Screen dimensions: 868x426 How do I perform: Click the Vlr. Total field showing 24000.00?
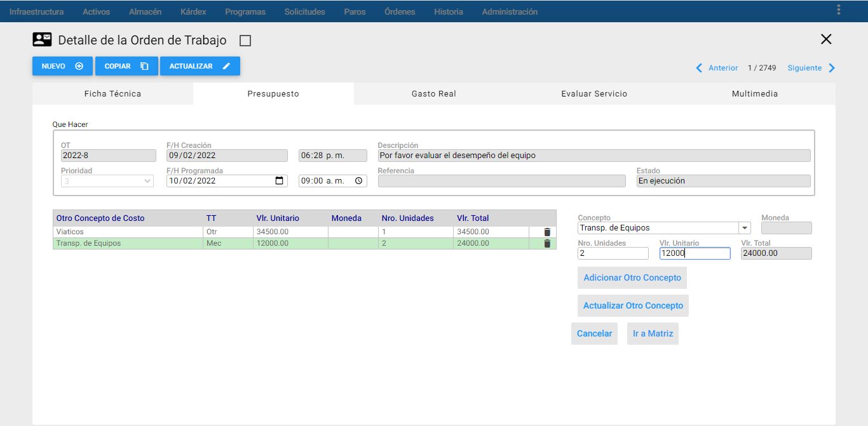point(776,253)
